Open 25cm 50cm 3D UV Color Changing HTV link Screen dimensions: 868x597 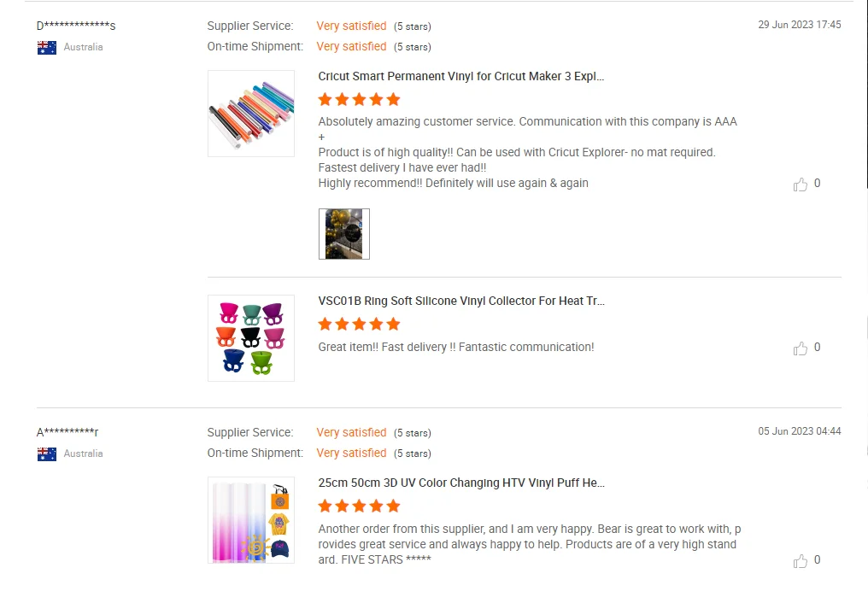click(461, 483)
